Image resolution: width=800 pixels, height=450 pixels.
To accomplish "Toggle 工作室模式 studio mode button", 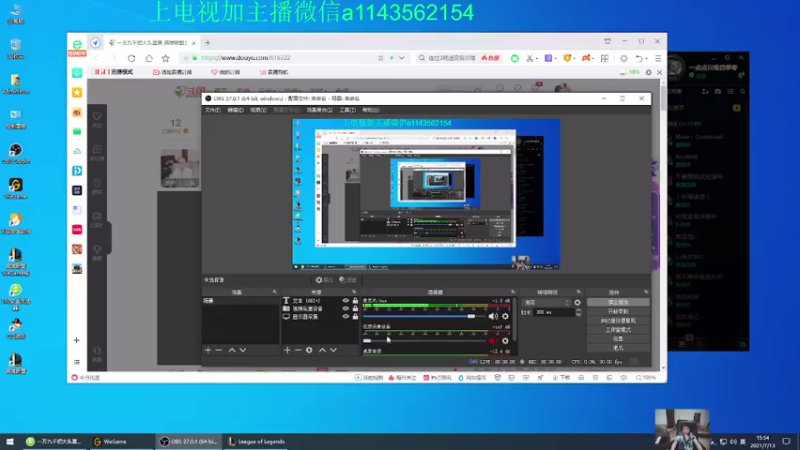I will (618, 330).
